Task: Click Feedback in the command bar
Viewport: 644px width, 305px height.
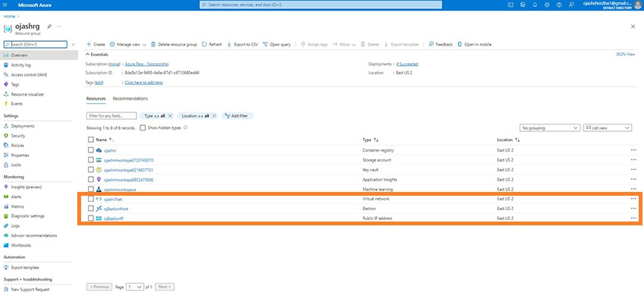Action: [x=440, y=45]
